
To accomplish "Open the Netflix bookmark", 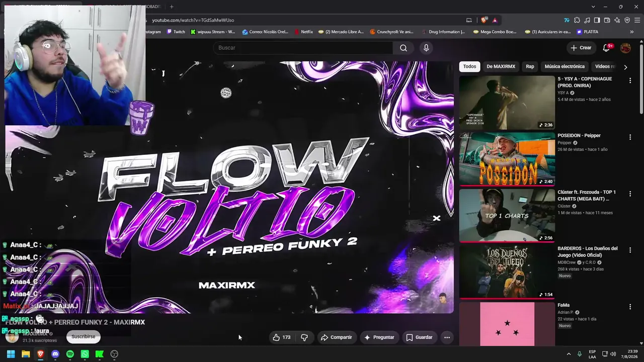I will [x=303, y=32].
